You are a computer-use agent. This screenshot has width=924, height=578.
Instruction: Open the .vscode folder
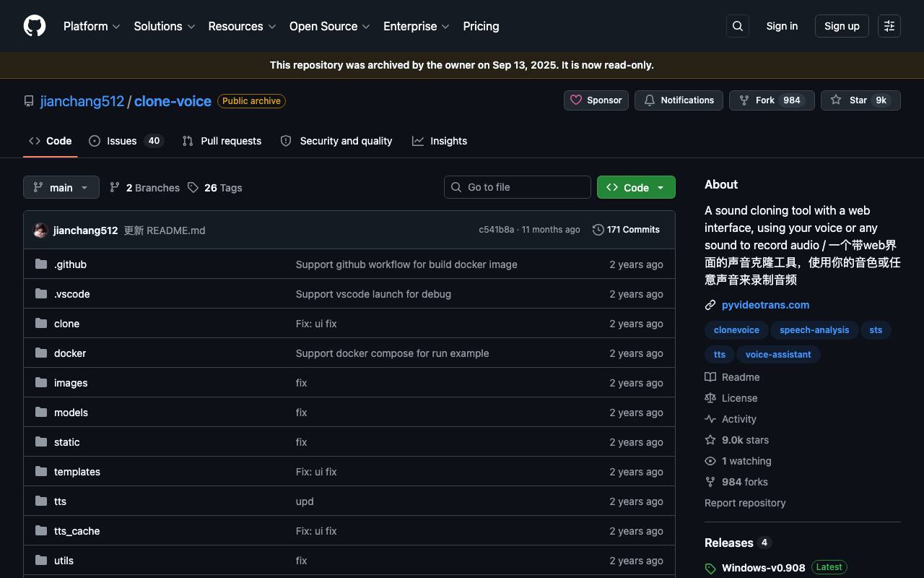pos(72,294)
